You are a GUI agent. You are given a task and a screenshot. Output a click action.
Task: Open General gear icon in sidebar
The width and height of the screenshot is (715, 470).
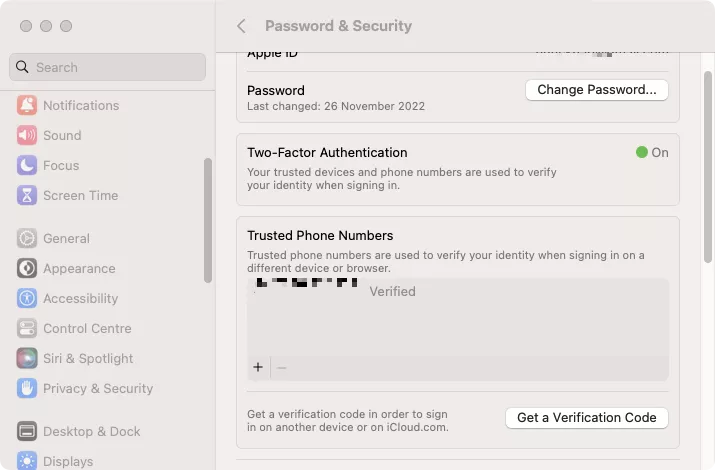27,238
